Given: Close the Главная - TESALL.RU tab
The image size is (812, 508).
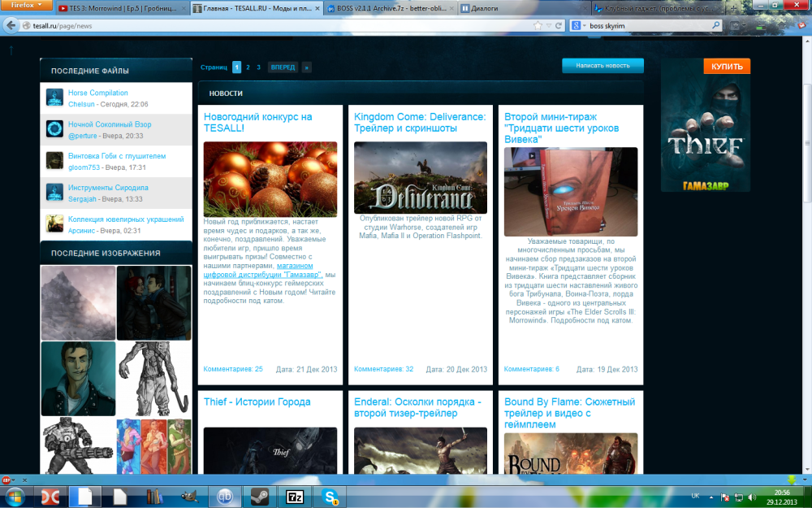Looking at the screenshot, I should pos(317,8).
